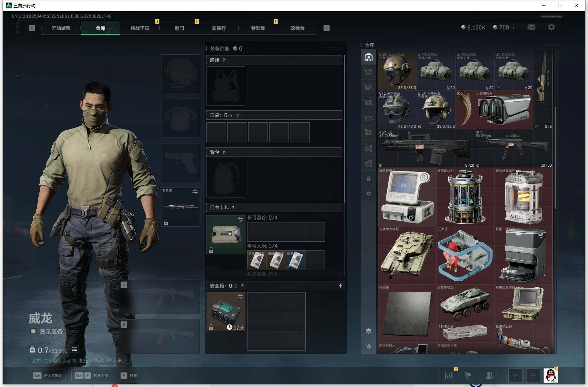Select primary weapon slot 2
Viewport: 588px width, 387px height.
point(159,336)
